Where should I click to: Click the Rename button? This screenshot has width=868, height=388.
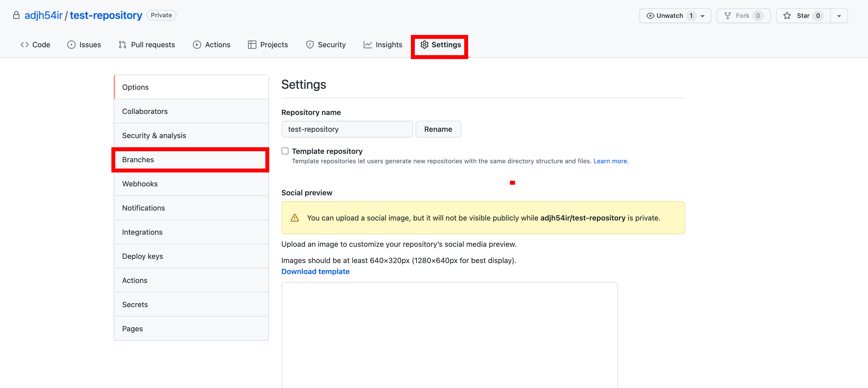pyautogui.click(x=438, y=129)
